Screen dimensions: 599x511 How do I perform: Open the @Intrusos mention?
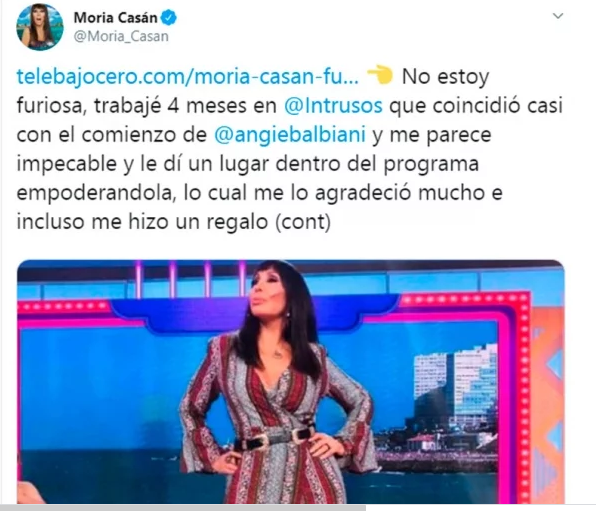coord(333,105)
